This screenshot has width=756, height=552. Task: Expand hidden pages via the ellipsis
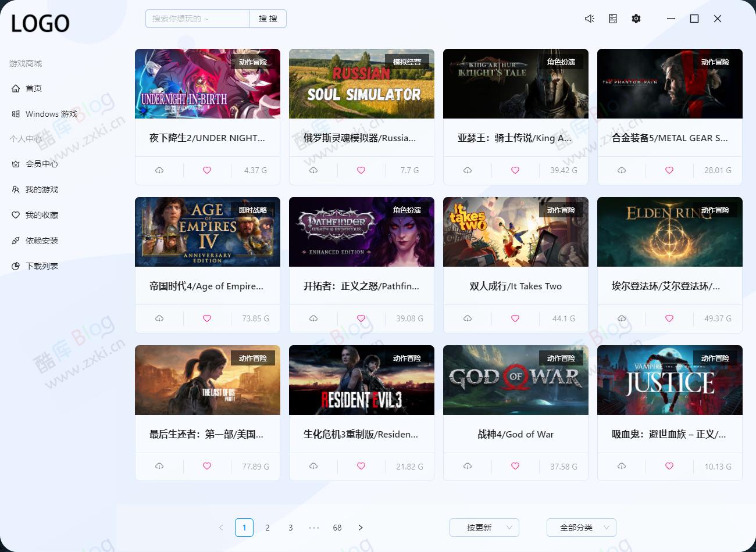click(x=314, y=528)
